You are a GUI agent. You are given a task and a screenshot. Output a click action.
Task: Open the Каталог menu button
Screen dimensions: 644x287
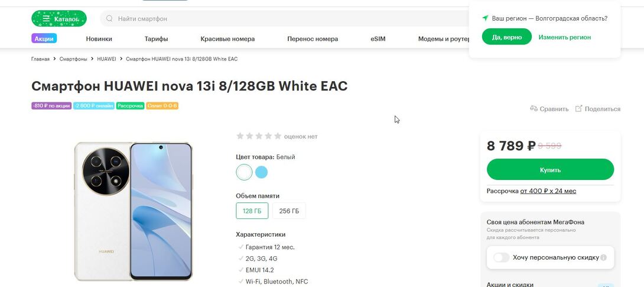(x=59, y=18)
